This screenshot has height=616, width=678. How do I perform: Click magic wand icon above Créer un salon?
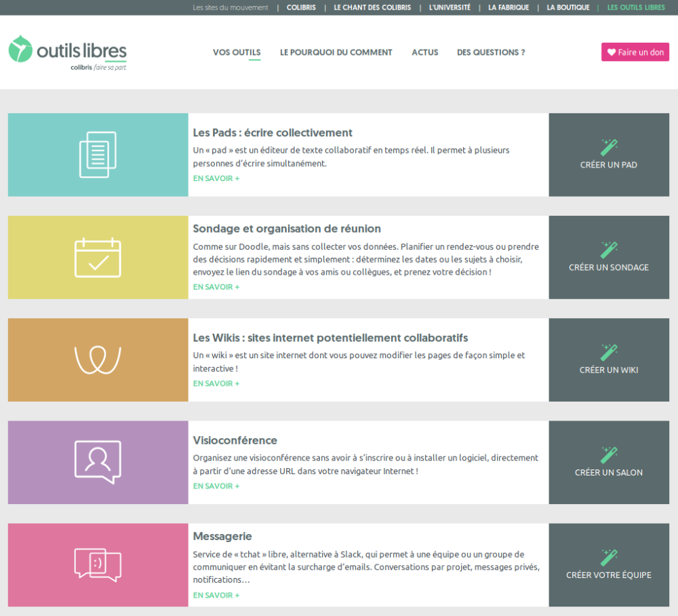pyautogui.click(x=609, y=455)
